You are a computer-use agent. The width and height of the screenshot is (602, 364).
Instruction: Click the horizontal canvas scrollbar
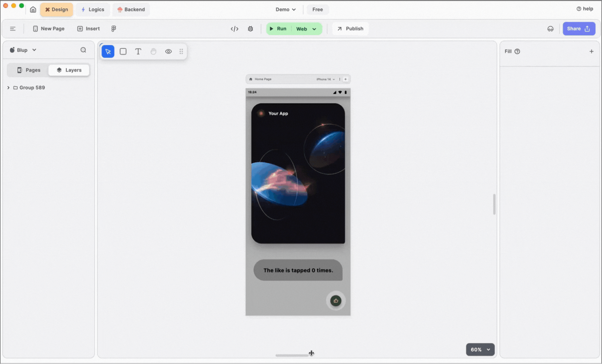point(292,355)
